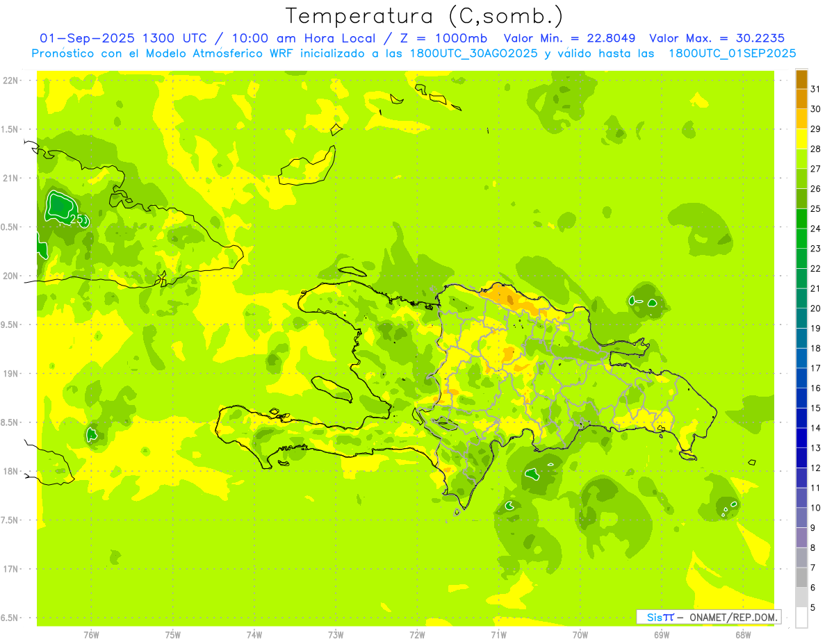Click the "68W" longitude label
This screenshot has height=644, width=834.
click(743, 635)
